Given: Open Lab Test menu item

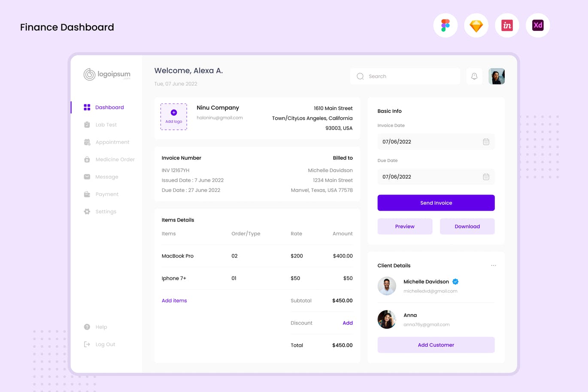Looking at the screenshot, I should 106,125.
